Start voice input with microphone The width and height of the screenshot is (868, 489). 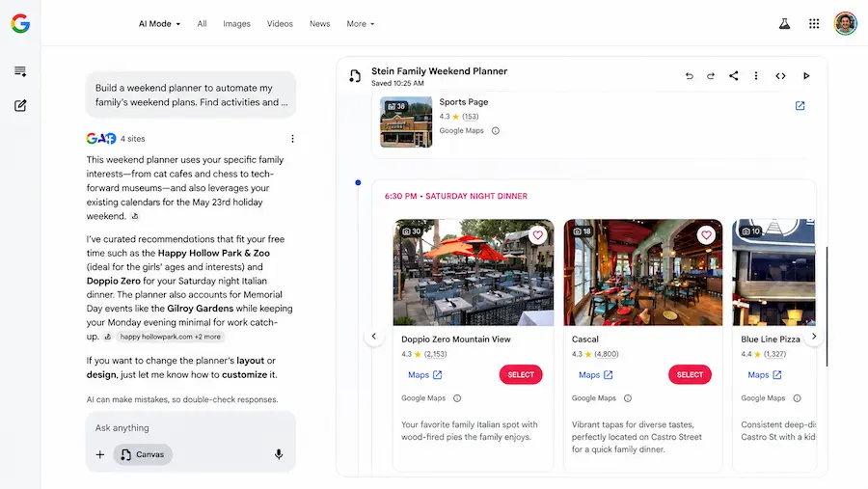point(279,454)
